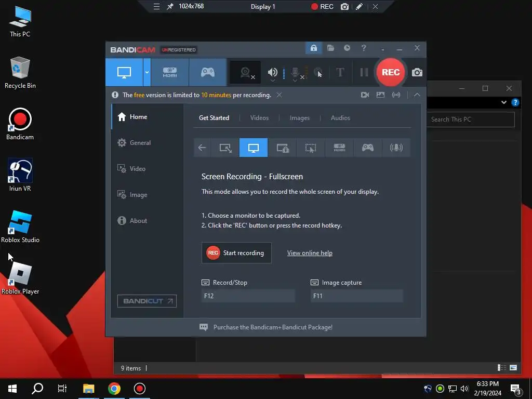Click the pencil draw icon on top bar
532x399 pixels.
pos(360,6)
